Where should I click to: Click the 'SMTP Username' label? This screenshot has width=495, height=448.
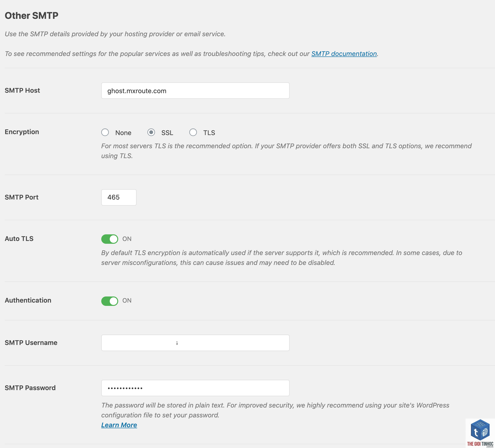pyautogui.click(x=31, y=343)
